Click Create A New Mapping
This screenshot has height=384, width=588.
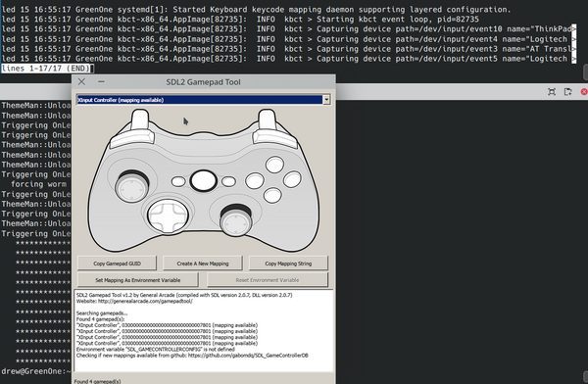(x=203, y=264)
